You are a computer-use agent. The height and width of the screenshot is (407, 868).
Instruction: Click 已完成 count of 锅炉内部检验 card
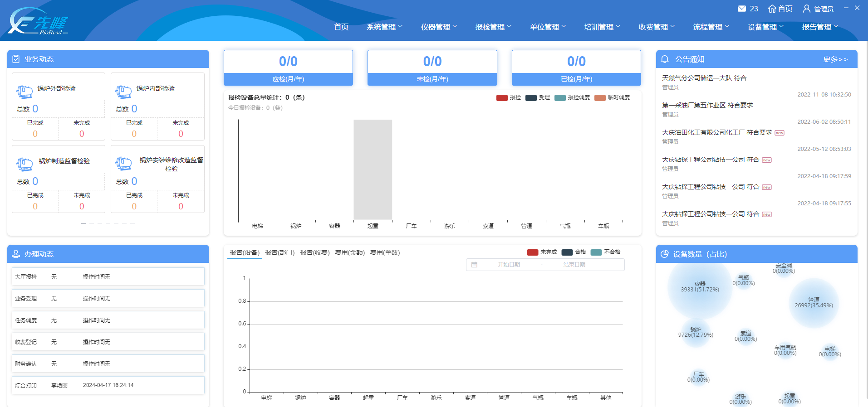click(x=134, y=134)
